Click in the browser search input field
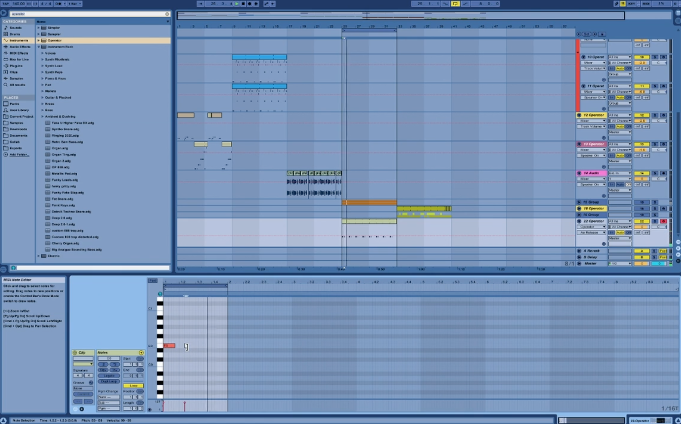 (x=87, y=14)
